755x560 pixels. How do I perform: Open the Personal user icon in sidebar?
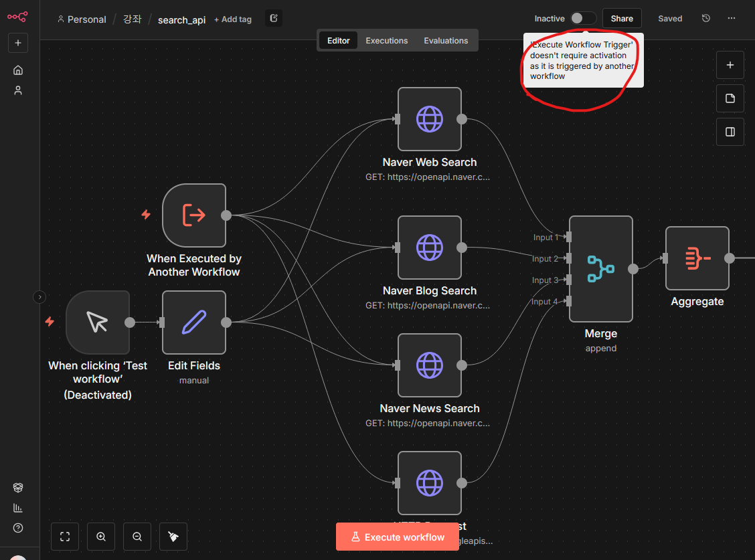tap(18, 90)
